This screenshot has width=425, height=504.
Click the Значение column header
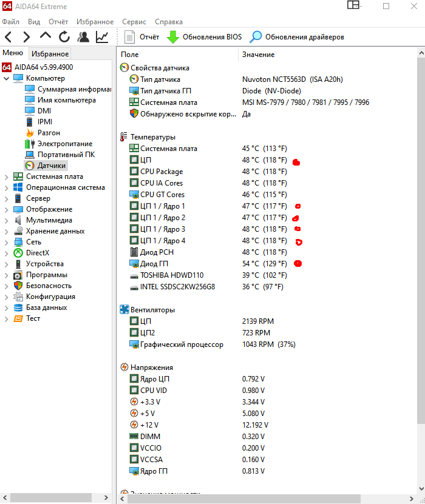[x=258, y=55]
